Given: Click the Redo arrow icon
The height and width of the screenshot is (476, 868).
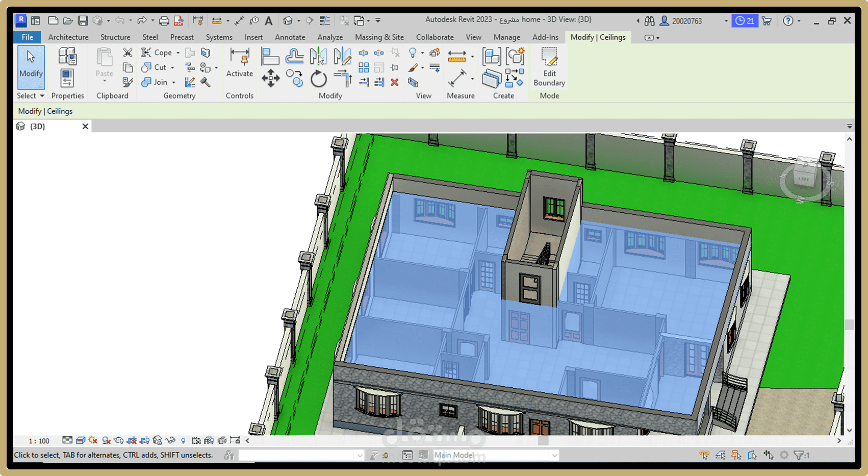Looking at the screenshot, I should 142,20.
